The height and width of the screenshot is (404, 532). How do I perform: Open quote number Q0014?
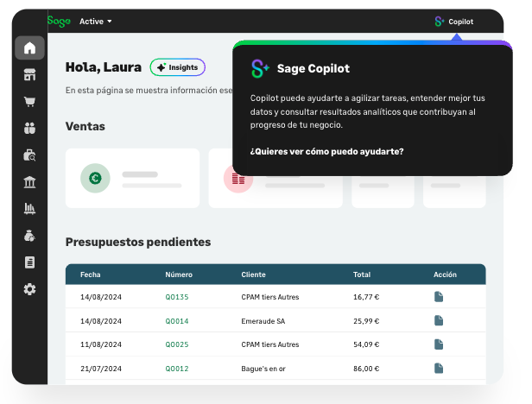176,320
